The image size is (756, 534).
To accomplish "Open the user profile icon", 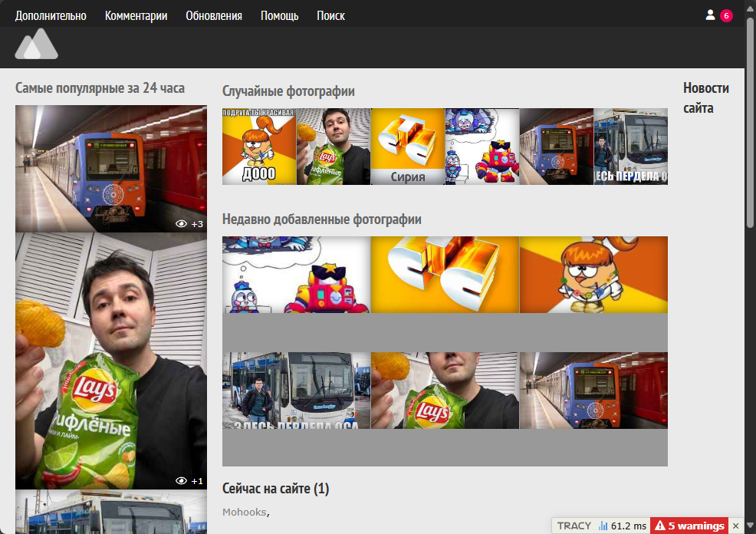I will [x=710, y=15].
